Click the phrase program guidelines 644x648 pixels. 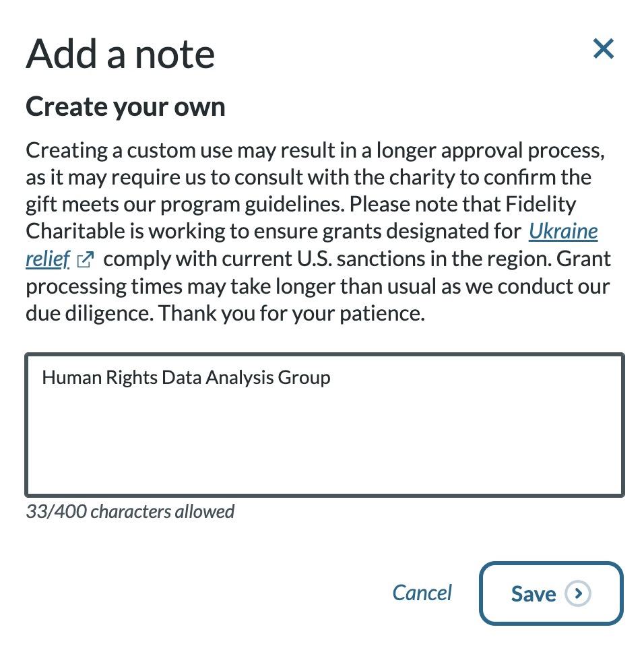pyautogui.click(x=253, y=205)
